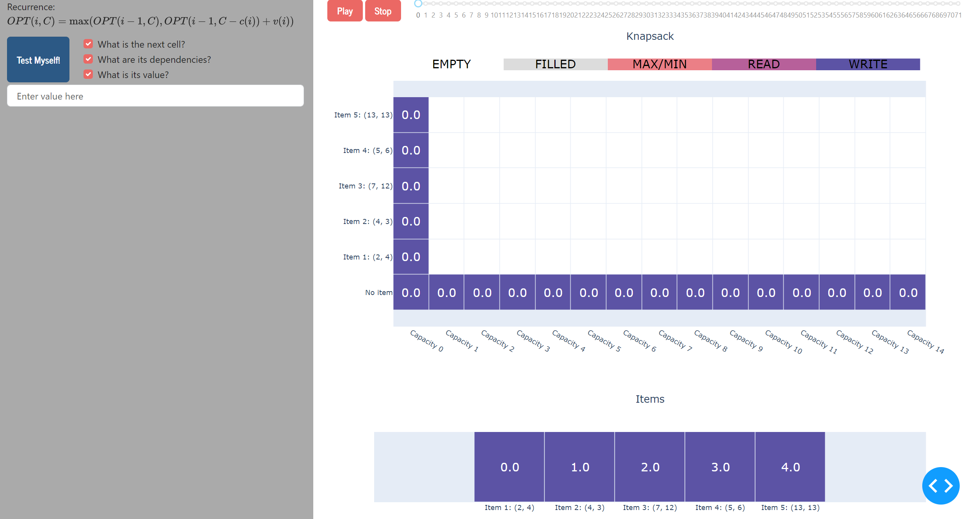Click timeline step marker 10
Viewport: 980px width, 519px height.
(494, 4)
